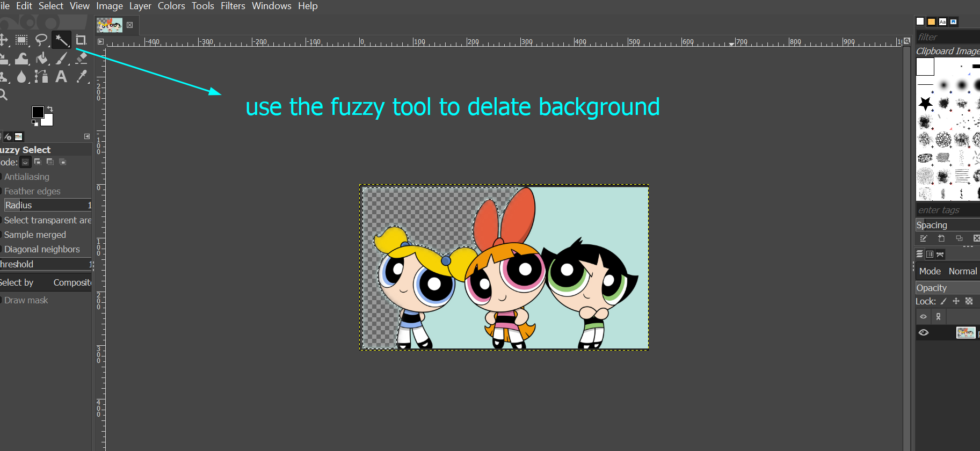Swap foreground and background colors
This screenshot has width=980, height=451.
[50, 109]
